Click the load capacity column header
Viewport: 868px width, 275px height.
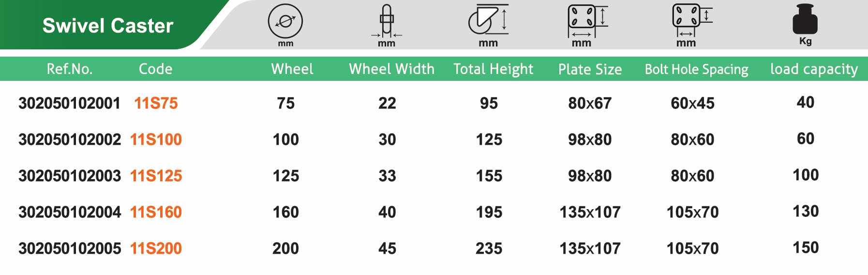coord(814,69)
